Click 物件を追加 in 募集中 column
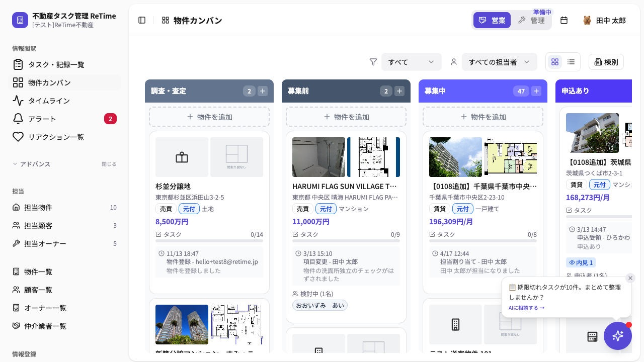 [483, 117]
